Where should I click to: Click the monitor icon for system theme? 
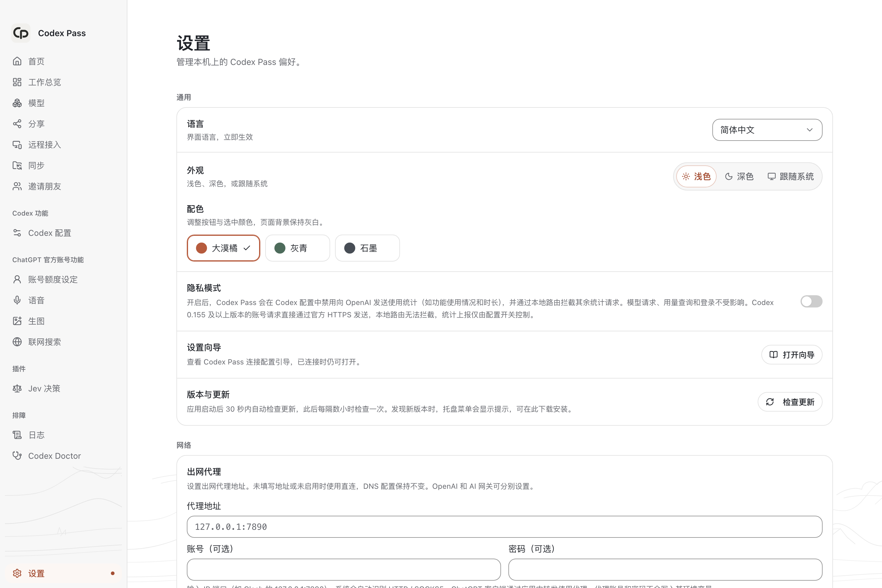[771, 176]
